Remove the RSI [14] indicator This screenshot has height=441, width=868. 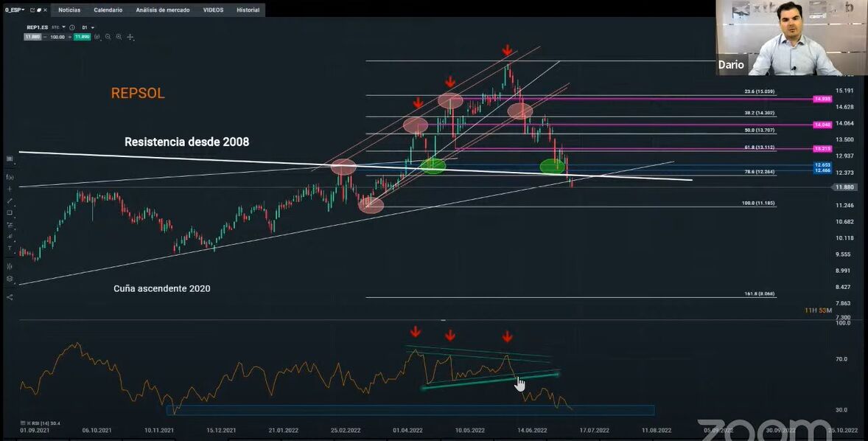(x=29, y=423)
